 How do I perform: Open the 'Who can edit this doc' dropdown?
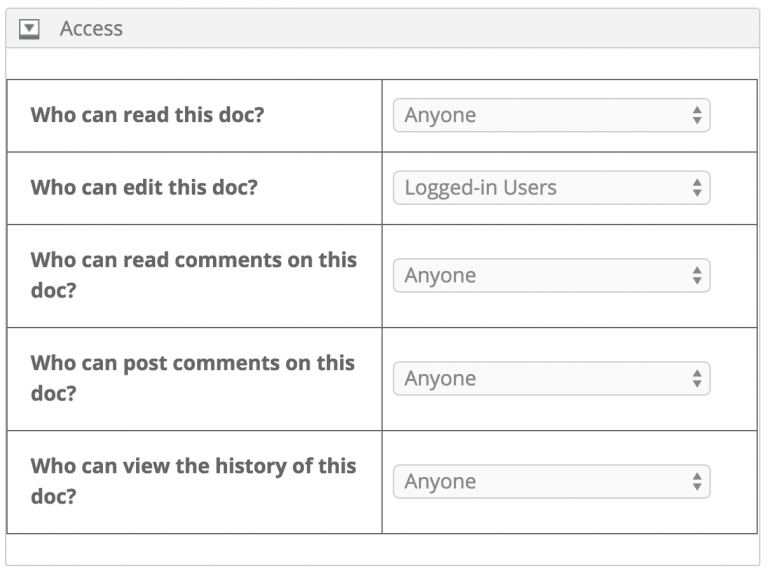(x=552, y=188)
